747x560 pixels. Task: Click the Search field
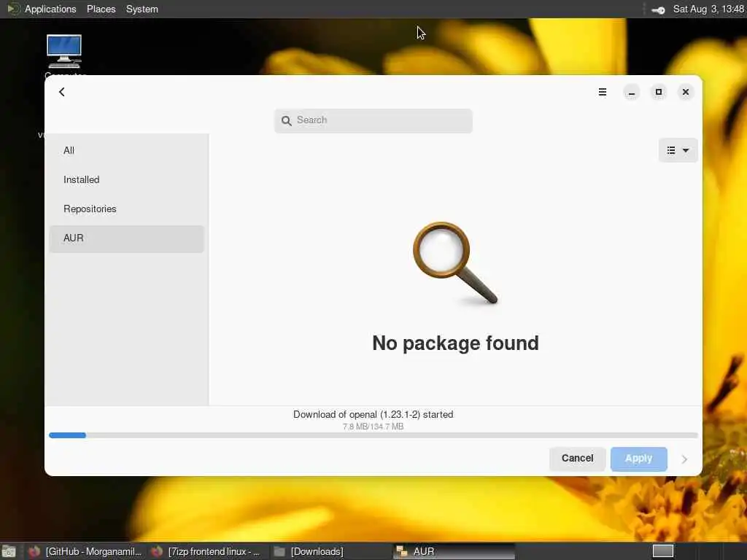coord(373,120)
